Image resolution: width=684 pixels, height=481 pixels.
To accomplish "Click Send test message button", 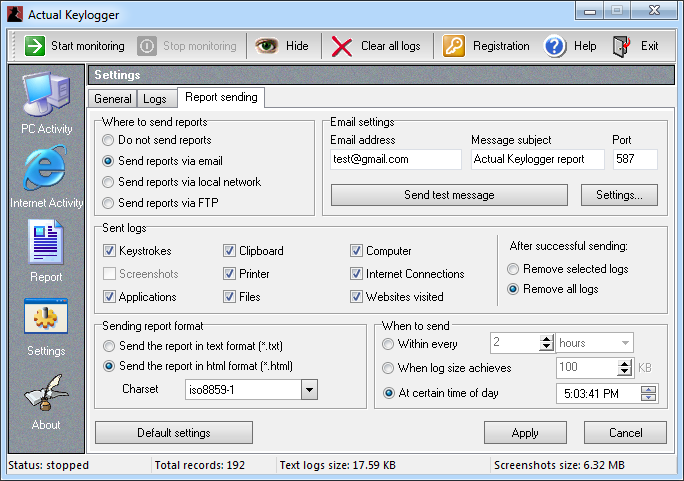I will (449, 195).
